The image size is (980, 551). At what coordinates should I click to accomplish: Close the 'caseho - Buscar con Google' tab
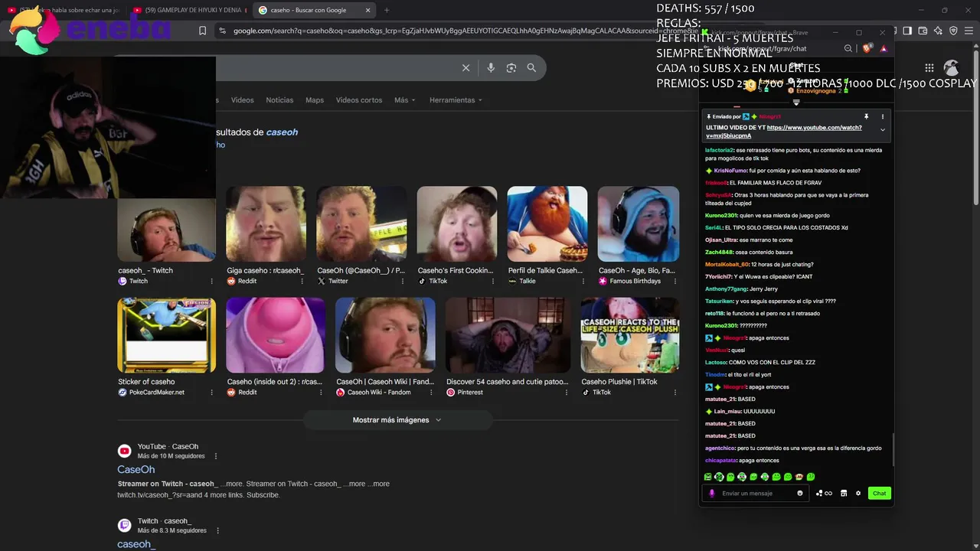[x=367, y=10]
